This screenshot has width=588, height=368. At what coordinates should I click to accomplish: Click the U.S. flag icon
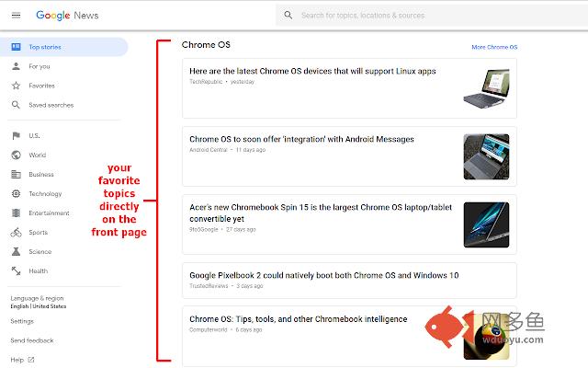pyautogui.click(x=16, y=135)
